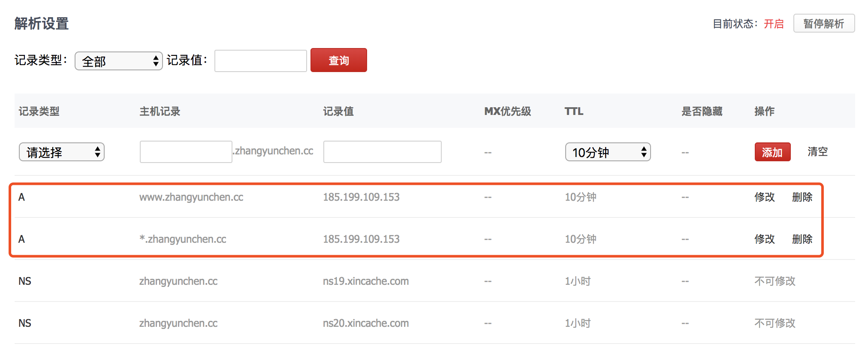The width and height of the screenshot is (868, 362).
Task: Click the host record input before .zhangyunchen.cc
Action: point(186,152)
